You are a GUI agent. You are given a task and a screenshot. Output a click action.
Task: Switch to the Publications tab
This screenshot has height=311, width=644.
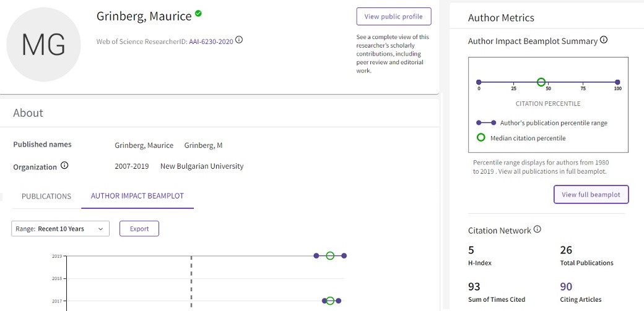(46, 196)
